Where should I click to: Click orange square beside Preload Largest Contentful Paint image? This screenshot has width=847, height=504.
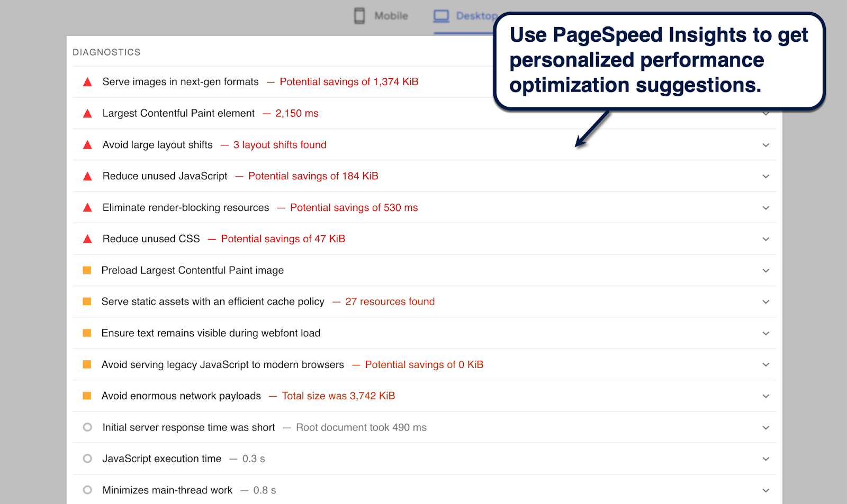tap(87, 270)
